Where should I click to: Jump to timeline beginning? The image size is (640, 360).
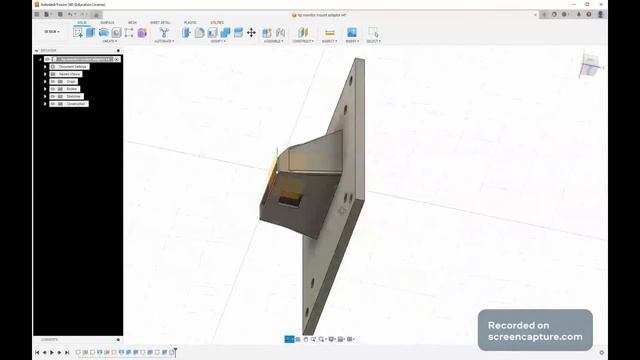coord(37,352)
